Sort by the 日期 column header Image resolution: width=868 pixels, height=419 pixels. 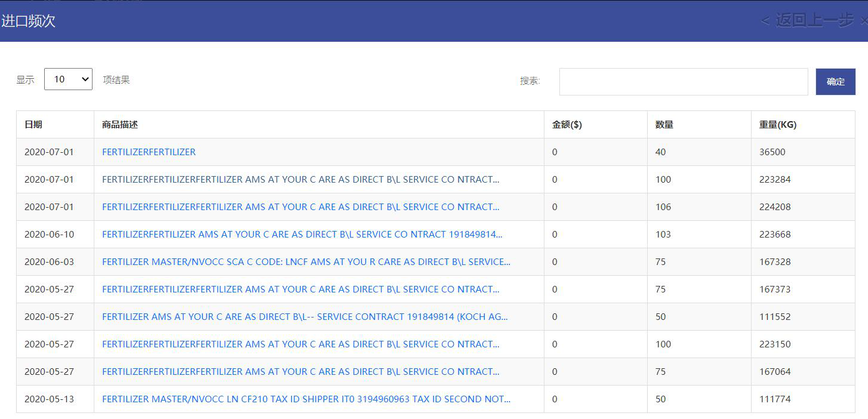(33, 125)
